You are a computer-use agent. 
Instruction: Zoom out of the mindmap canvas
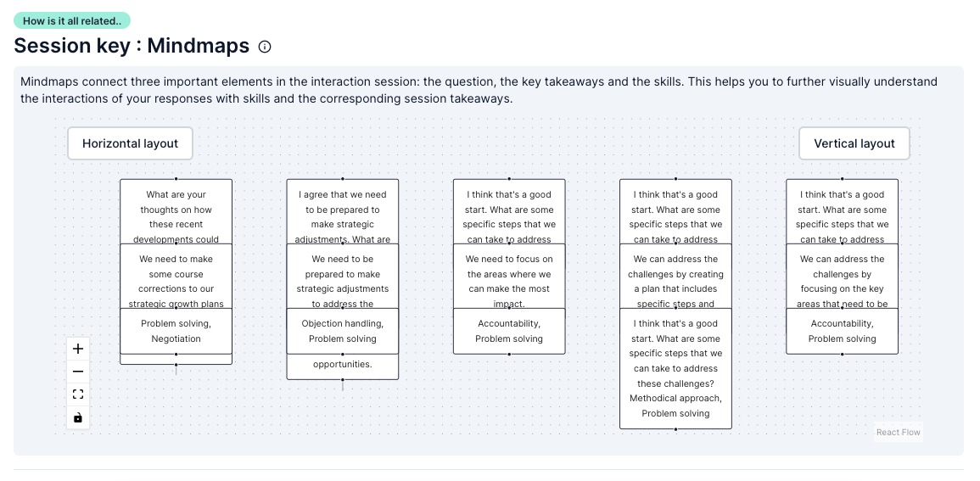78,372
